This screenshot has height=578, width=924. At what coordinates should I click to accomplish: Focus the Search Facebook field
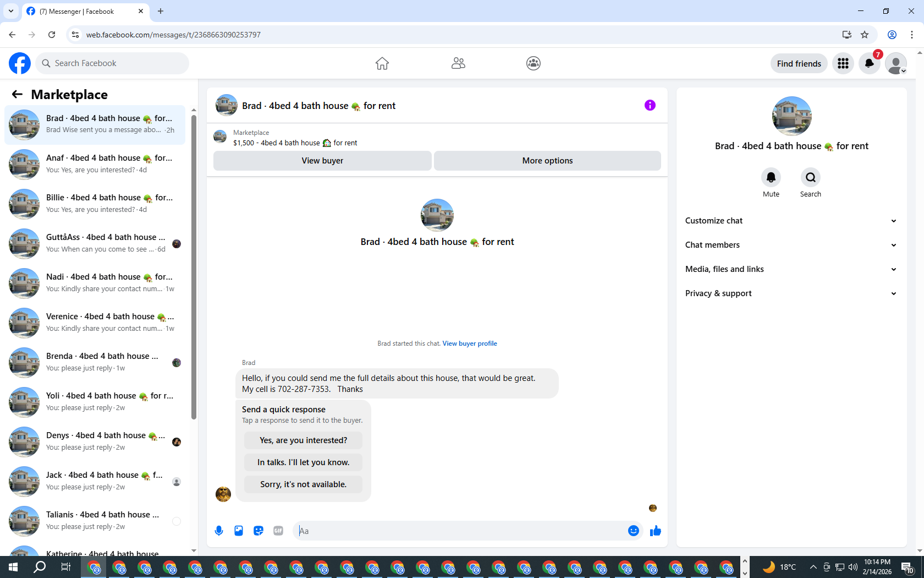pyautogui.click(x=112, y=63)
